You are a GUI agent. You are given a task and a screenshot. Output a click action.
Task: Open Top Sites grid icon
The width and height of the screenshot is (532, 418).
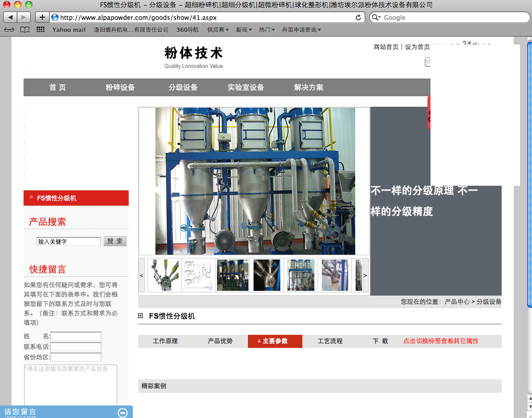click(40, 30)
